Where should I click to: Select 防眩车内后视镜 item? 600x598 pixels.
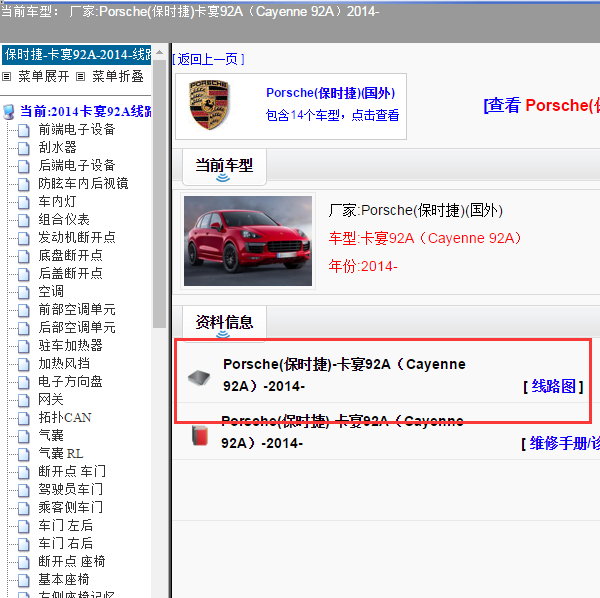point(83,184)
